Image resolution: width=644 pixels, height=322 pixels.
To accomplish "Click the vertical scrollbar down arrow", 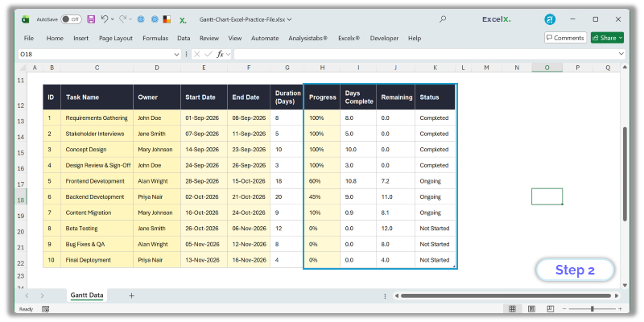I will (625, 285).
